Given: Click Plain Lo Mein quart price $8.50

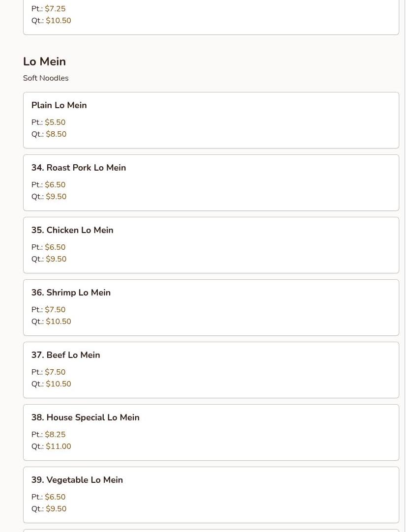Looking at the screenshot, I should tap(56, 134).
